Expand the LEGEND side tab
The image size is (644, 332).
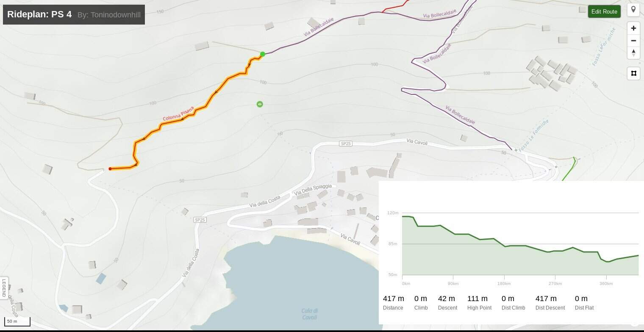4,288
